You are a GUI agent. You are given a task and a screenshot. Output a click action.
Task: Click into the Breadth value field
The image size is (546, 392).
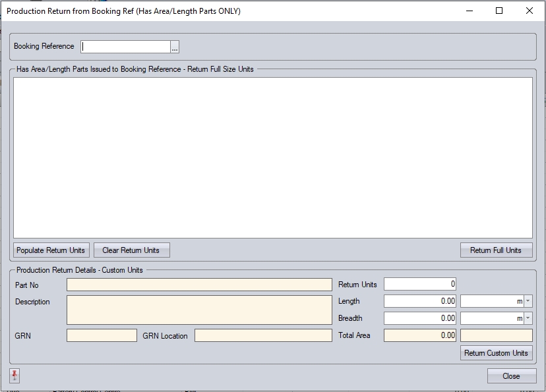(x=421, y=318)
